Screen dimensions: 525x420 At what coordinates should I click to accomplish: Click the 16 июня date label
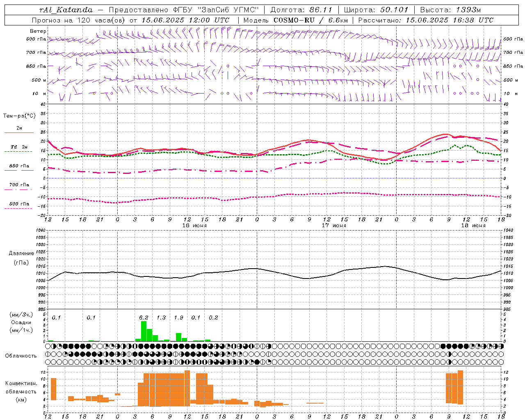tap(194, 226)
